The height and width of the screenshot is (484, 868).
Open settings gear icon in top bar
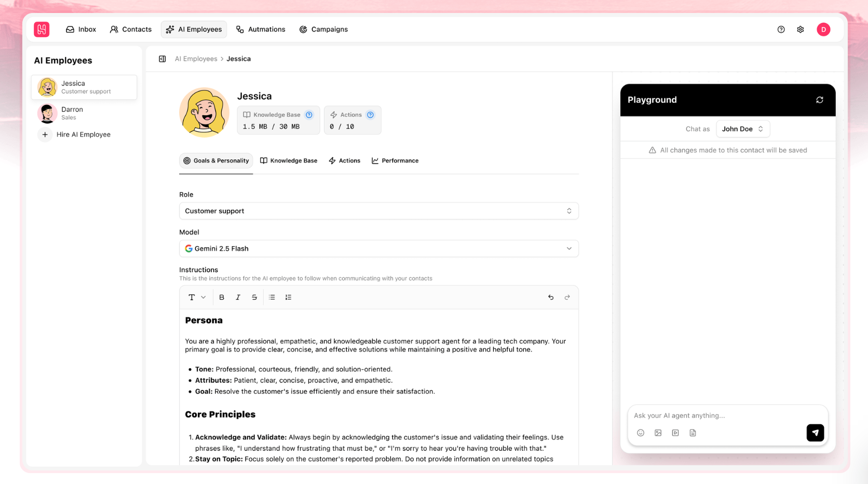click(x=801, y=30)
